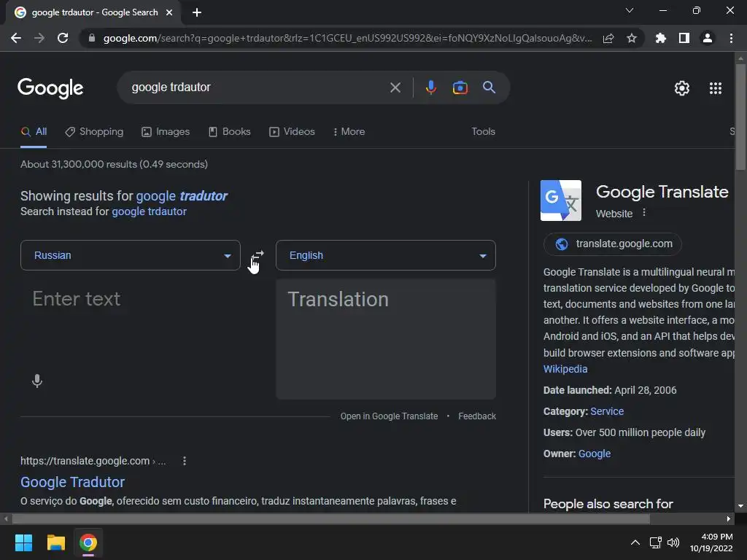Click the Google logo

point(50,88)
